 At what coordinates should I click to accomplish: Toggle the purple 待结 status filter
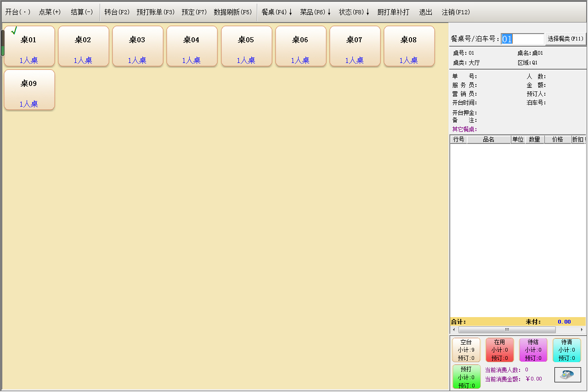pos(533,350)
